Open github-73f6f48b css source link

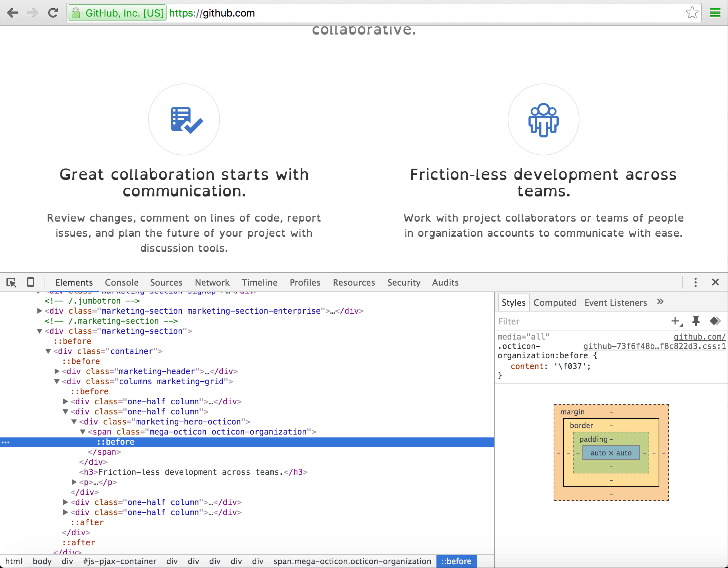coord(654,346)
